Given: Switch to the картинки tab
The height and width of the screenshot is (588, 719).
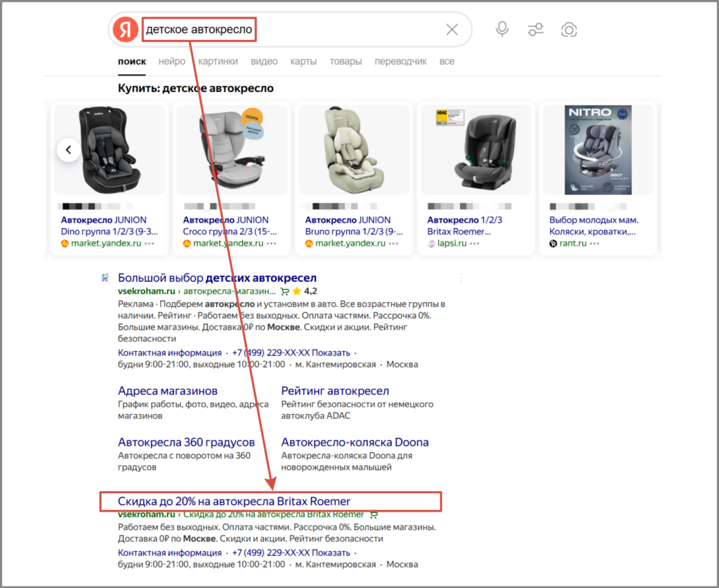Looking at the screenshot, I should (218, 61).
